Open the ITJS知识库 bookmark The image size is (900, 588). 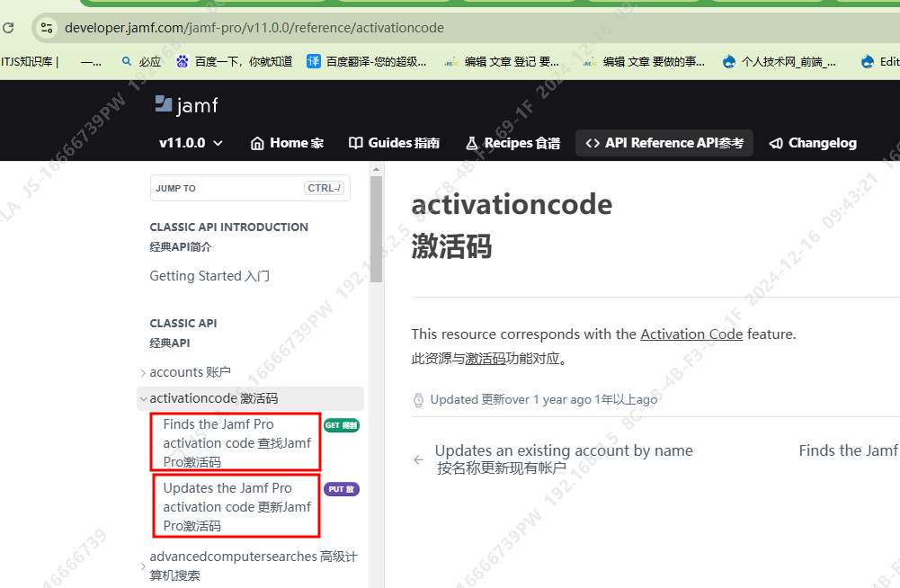click(x=30, y=61)
